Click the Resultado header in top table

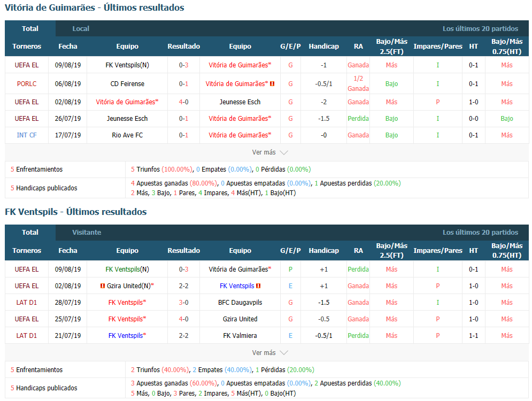click(183, 46)
